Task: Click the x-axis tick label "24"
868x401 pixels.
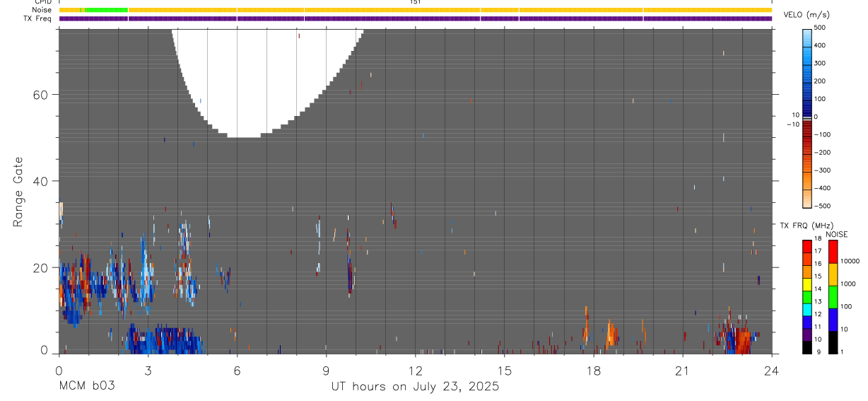Action: click(771, 371)
